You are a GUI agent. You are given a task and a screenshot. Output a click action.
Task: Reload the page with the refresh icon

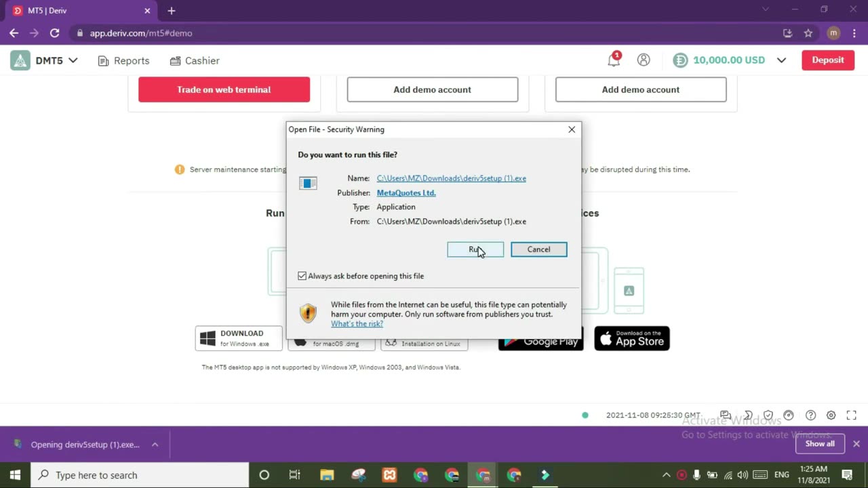pyautogui.click(x=54, y=33)
